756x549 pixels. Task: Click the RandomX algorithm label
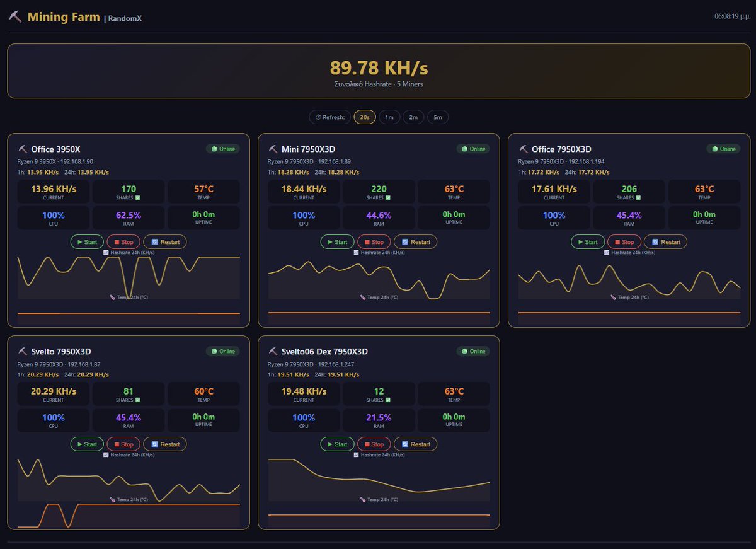[125, 18]
